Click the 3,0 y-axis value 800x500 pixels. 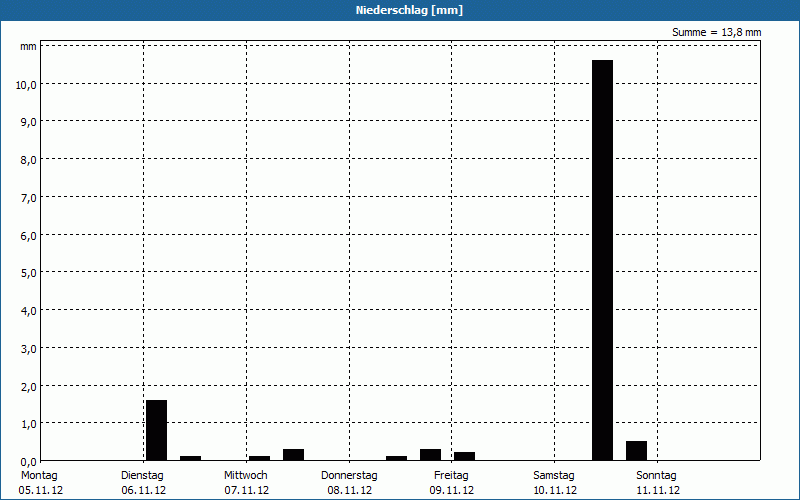pos(28,349)
